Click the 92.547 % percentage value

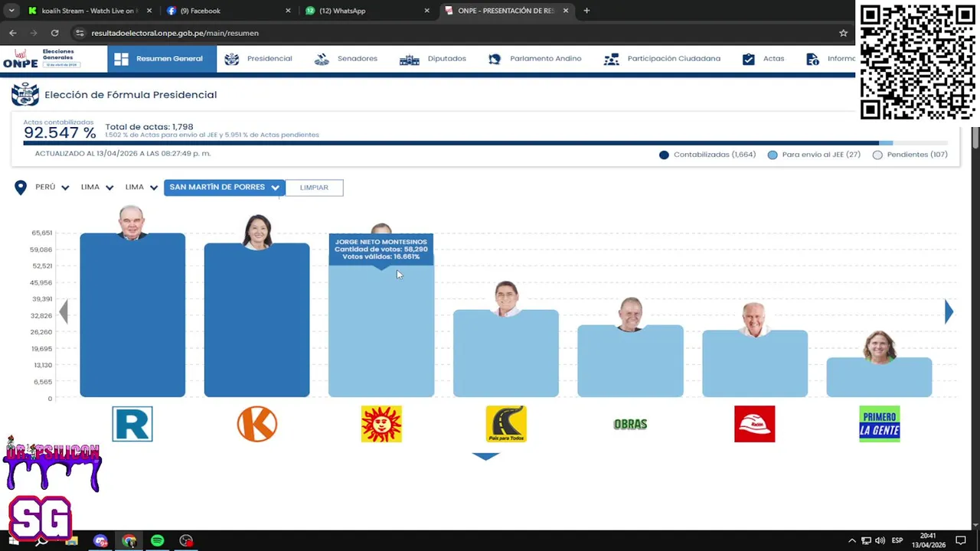(60, 133)
